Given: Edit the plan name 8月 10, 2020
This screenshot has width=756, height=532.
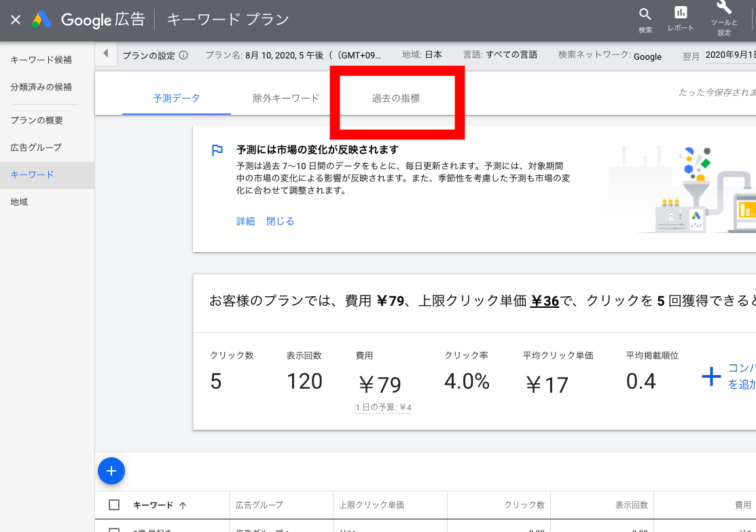Looking at the screenshot, I should coord(293,56).
